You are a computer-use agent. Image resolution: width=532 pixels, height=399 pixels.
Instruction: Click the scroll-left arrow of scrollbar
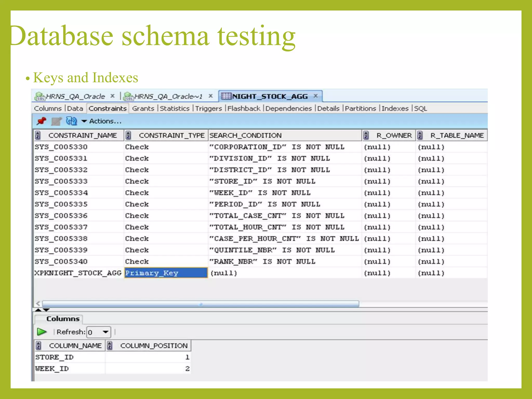(38, 303)
